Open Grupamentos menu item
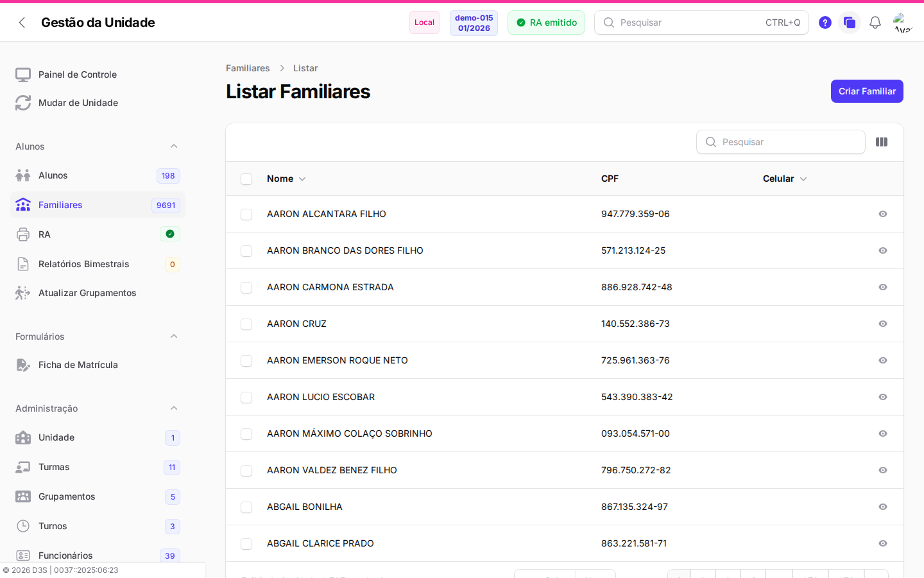 pyautogui.click(x=98, y=496)
